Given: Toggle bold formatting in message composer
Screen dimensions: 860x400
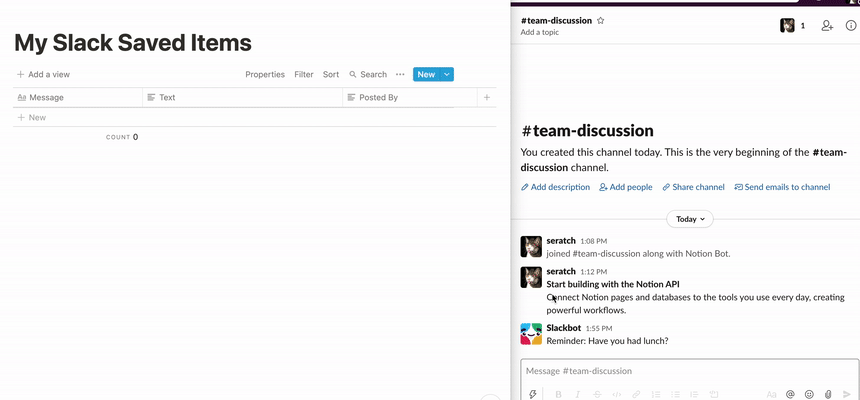Looking at the screenshot, I should click(x=558, y=394).
